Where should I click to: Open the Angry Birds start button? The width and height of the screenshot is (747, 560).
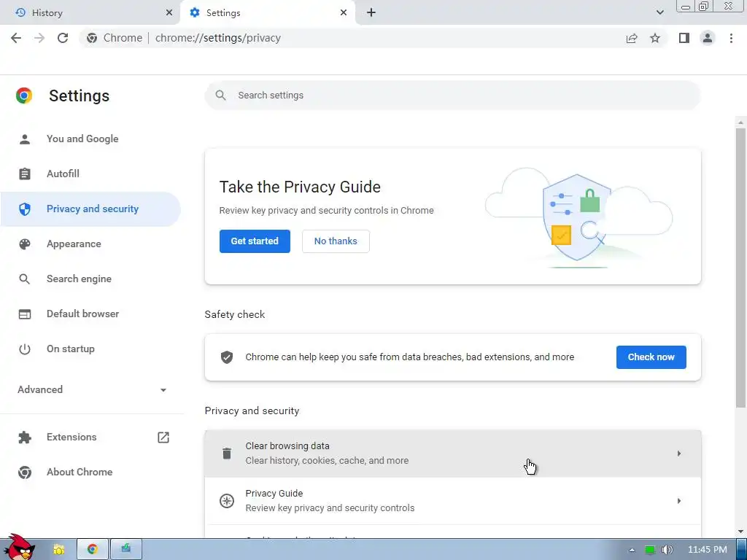(20, 547)
